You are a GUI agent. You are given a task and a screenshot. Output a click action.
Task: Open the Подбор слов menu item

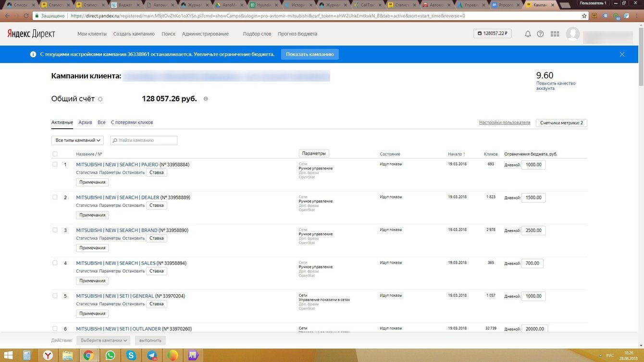tap(257, 34)
